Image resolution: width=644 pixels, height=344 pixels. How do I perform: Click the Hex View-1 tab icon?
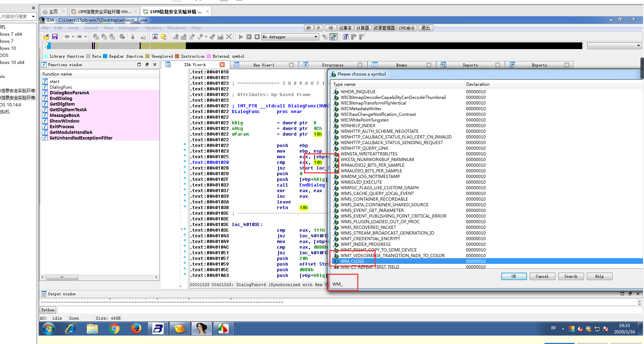click(237, 65)
